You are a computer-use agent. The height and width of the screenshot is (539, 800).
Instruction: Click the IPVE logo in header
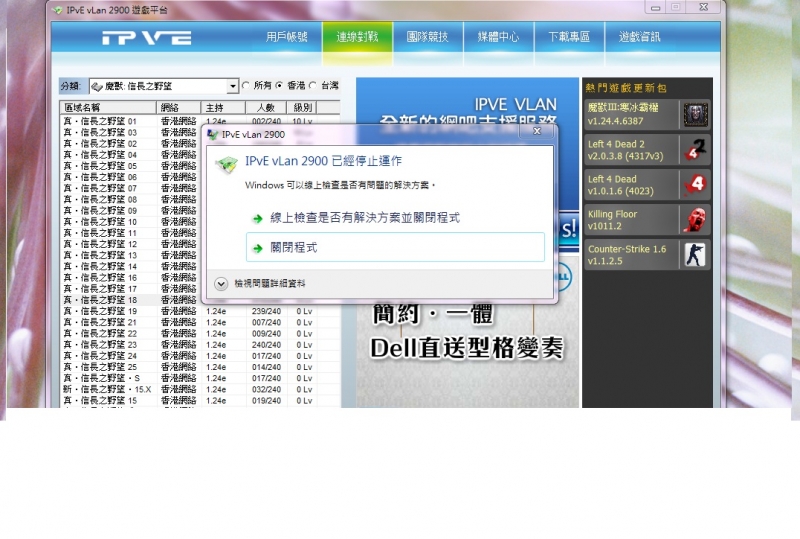[147, 38]
